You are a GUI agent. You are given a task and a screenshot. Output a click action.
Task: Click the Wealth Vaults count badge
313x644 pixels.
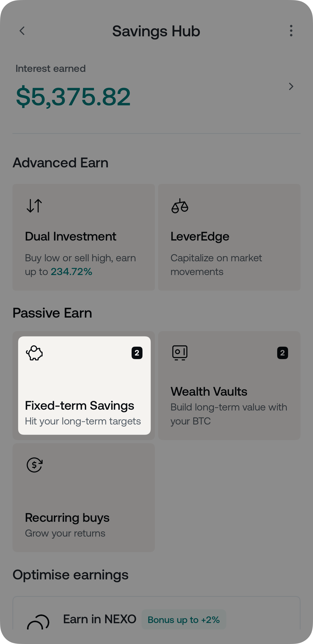[x=282, y=353]
